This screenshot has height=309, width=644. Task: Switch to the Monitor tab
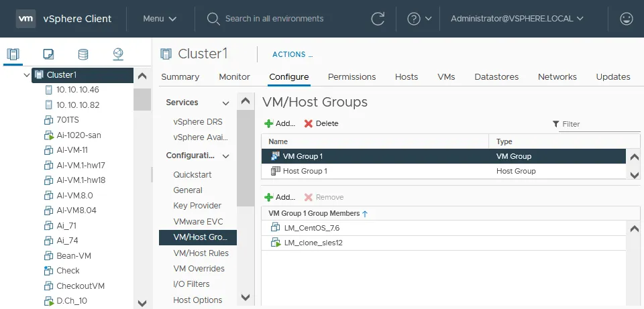tap(234, 77)
